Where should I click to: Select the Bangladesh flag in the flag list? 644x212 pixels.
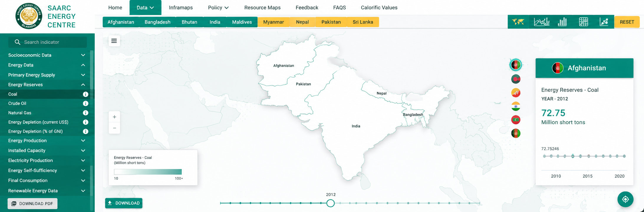click(515, 79)
